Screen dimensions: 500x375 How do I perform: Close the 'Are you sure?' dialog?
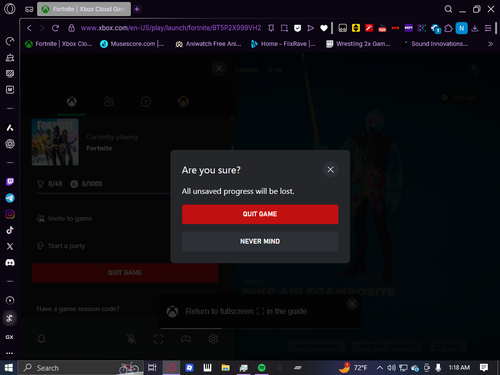(330, 170)
